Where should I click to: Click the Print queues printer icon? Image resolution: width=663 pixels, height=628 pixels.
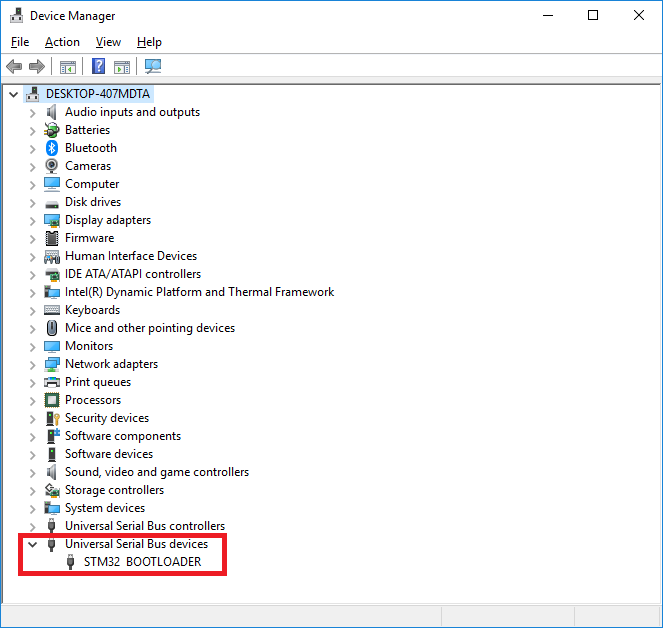click(52, 382)
